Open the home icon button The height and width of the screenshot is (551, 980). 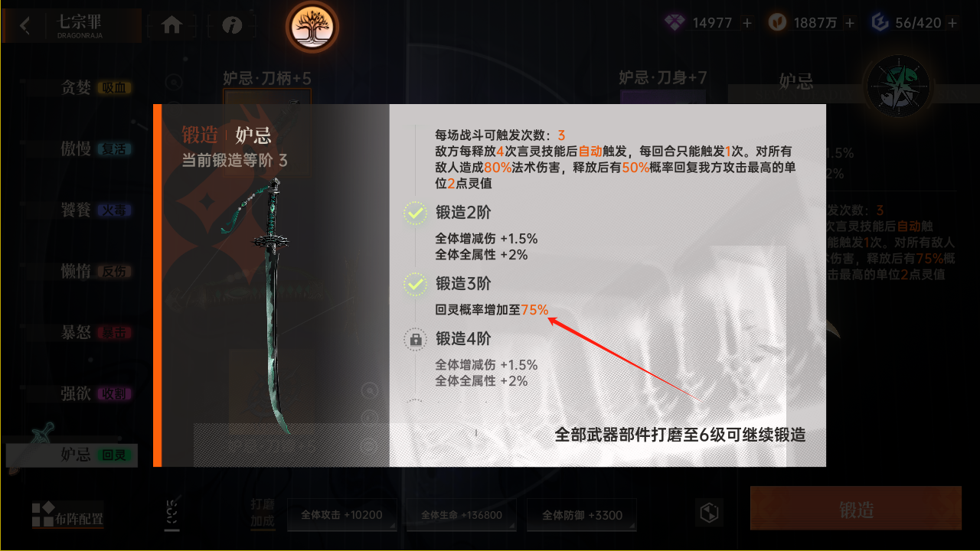coord(171,25)
